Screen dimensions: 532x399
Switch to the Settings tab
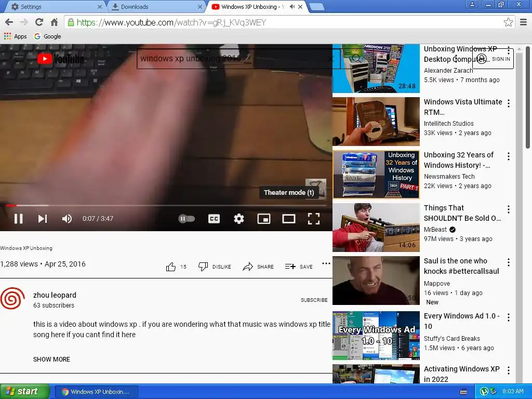click(x=54, y=6)
